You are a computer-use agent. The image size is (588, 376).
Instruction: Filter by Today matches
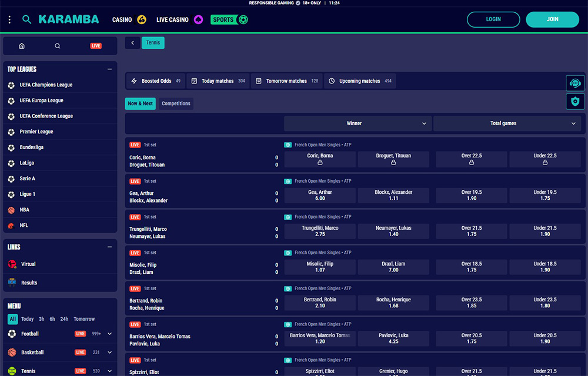[218, 81]
